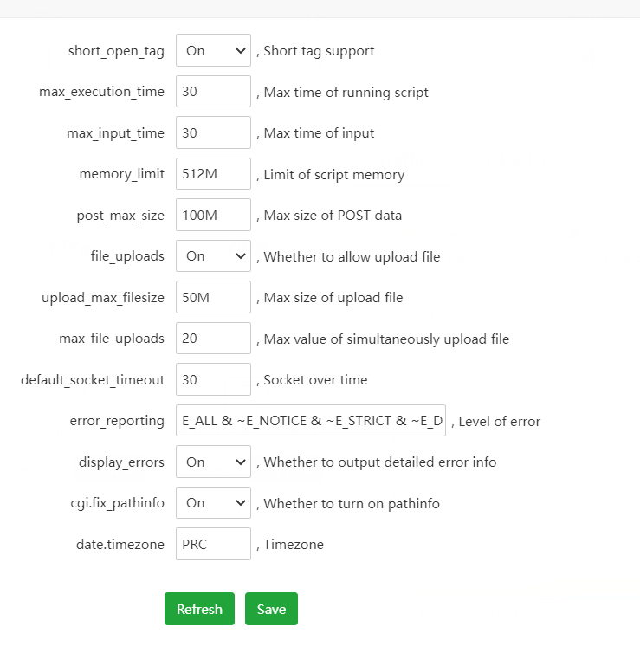Open the display_errors dropdown
This screenshot has width=640, height=672.
213,462
